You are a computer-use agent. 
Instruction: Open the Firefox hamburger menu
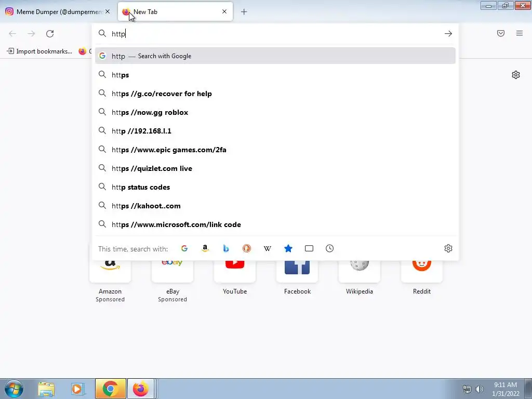pos(520,33)
